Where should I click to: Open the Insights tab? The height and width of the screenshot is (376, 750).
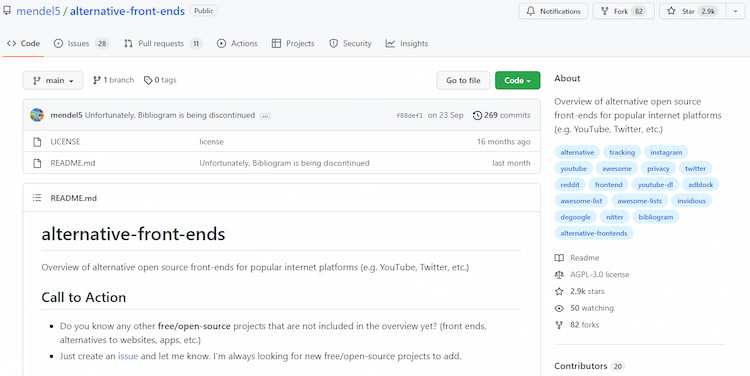(x=407, y=44)
